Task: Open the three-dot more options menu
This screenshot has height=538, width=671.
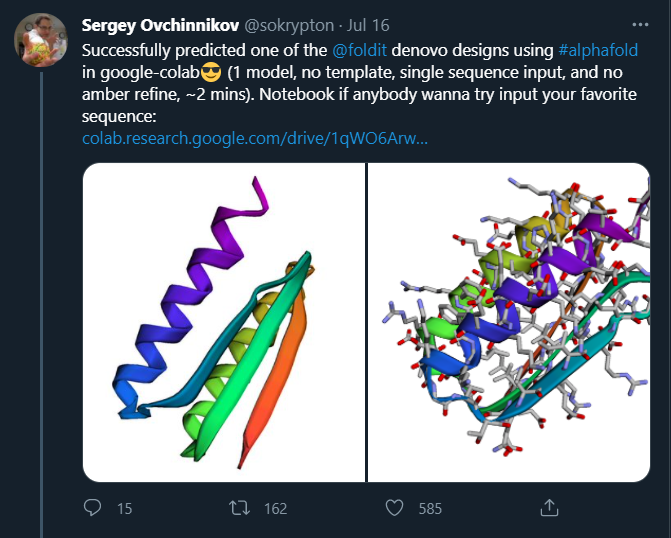Action: (640, 25)
